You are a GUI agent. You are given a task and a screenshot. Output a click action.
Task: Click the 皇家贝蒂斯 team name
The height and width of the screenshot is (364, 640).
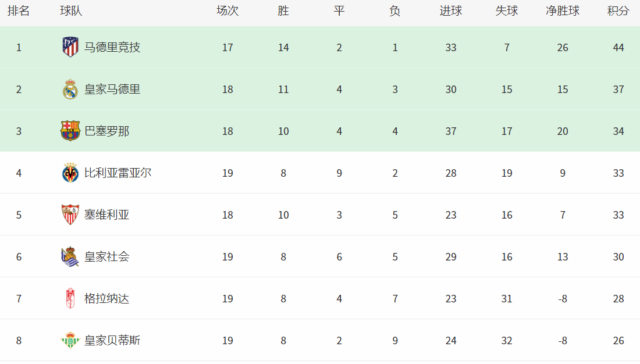point(112,340)
